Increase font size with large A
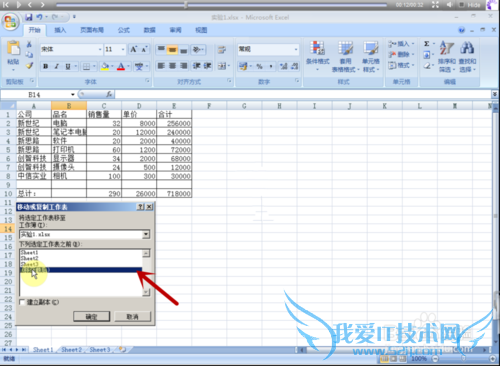The height and width of the screenshot is (366, 500). coord(134,49)
